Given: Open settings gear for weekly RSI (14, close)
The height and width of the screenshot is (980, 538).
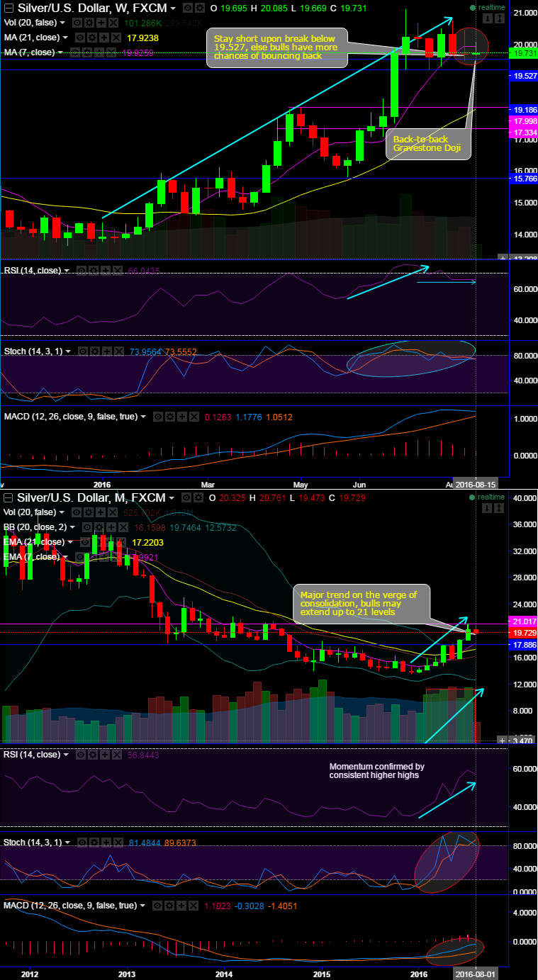Looking at the screenshot, I should pos(93,271).
